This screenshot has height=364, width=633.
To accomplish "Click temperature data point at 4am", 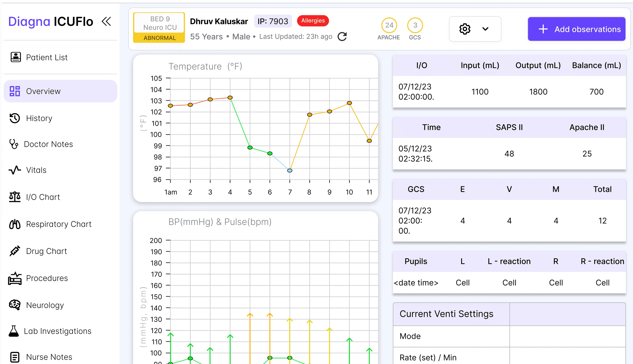I will tap(230, 98).
